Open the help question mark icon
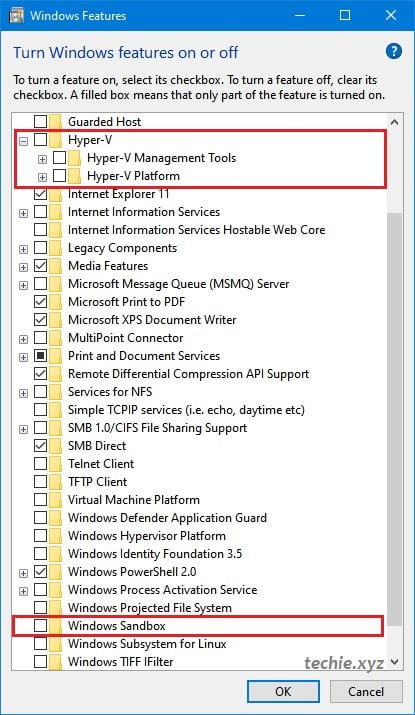This screenshot has height=715, width=415. (394, 51)
